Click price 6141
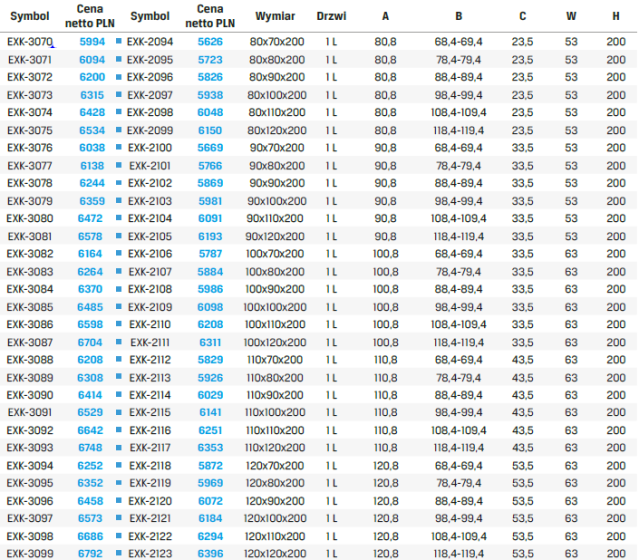This screenshot has width=639, height=560. click(210, 412)
